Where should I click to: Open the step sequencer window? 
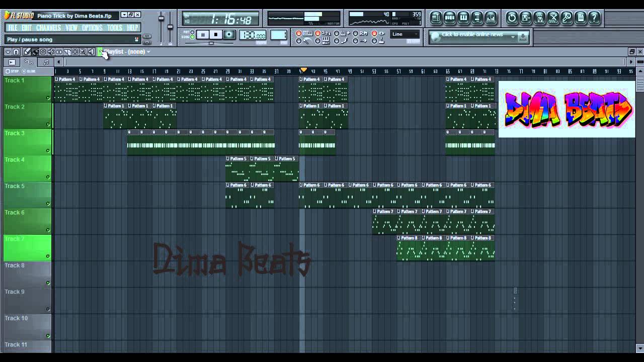(450, 18)
